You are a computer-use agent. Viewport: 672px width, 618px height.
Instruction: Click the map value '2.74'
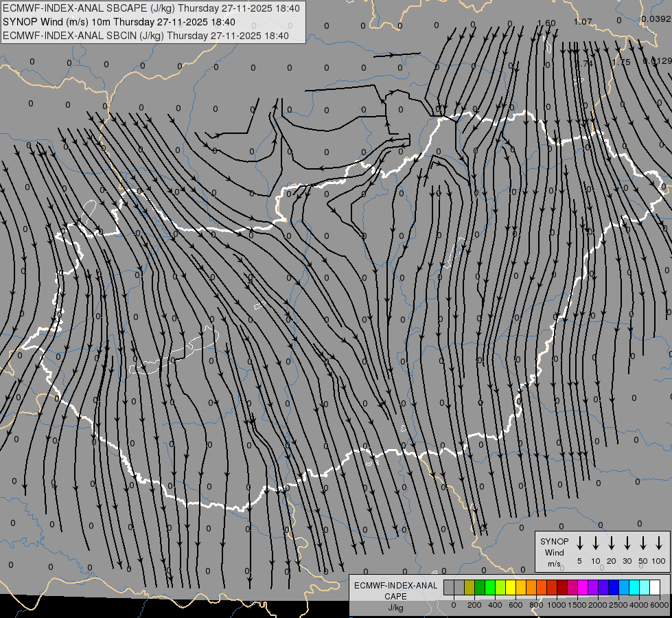coord(583,63)
